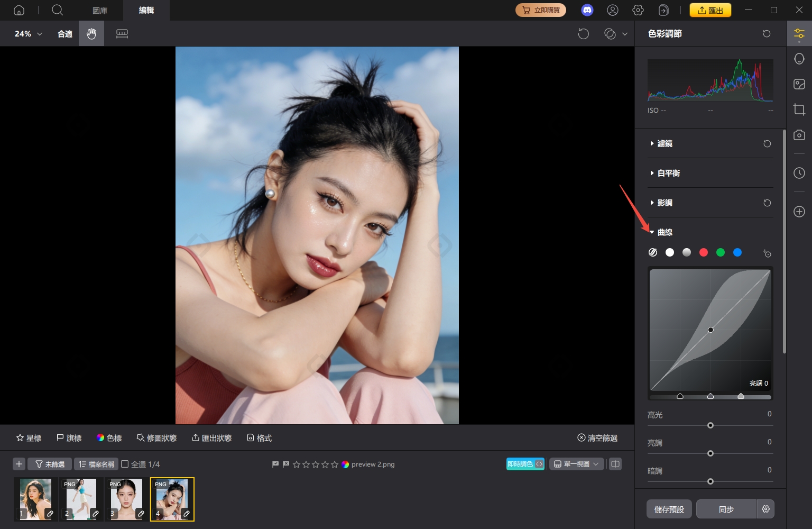812x529 pixels.
Task: Toggle the split view icon at bottom right
Action: point(615,463)
